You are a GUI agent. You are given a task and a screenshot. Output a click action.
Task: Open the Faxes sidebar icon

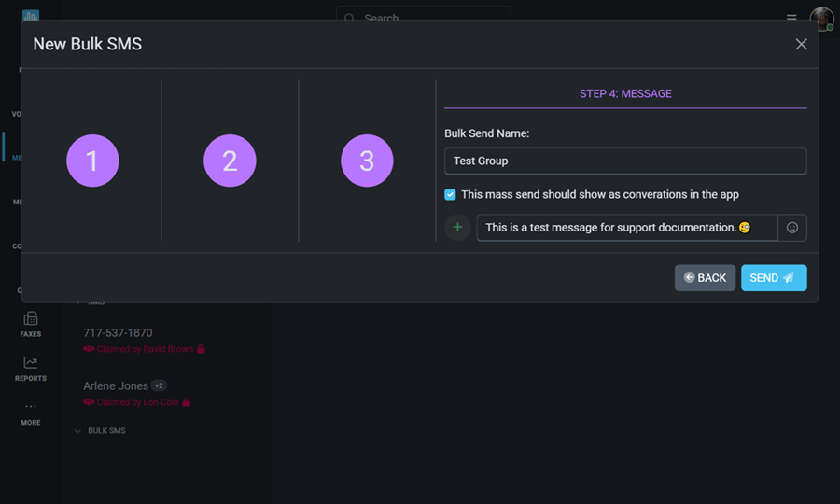31,324
